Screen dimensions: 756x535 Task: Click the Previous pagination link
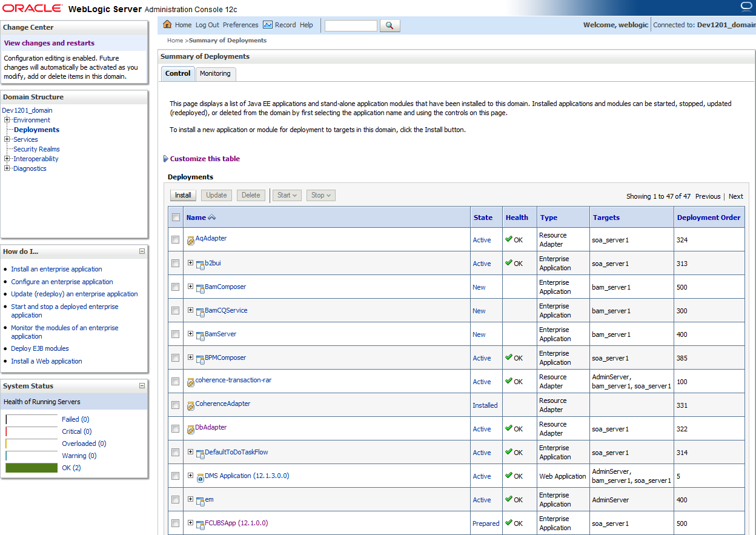(708, 196)
